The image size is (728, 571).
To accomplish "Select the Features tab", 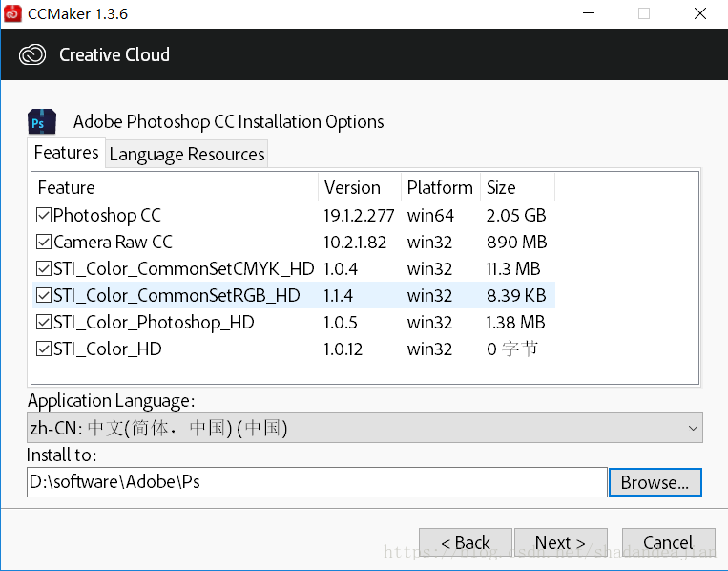I will pyautogui.click(x=66, y=153).
